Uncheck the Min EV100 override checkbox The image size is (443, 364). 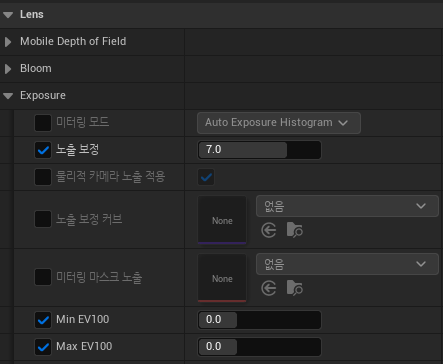[43, 320]
